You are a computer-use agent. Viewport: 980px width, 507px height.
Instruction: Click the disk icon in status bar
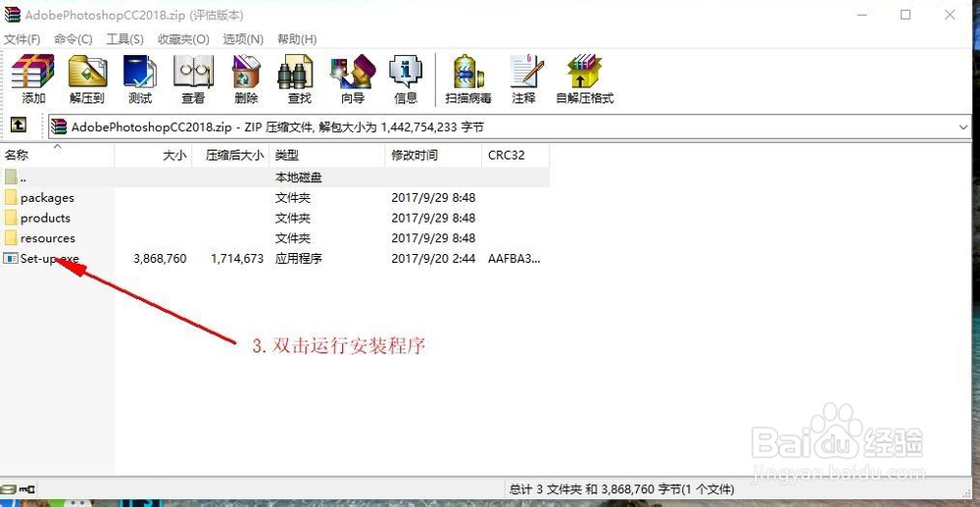tap(8, 489)
